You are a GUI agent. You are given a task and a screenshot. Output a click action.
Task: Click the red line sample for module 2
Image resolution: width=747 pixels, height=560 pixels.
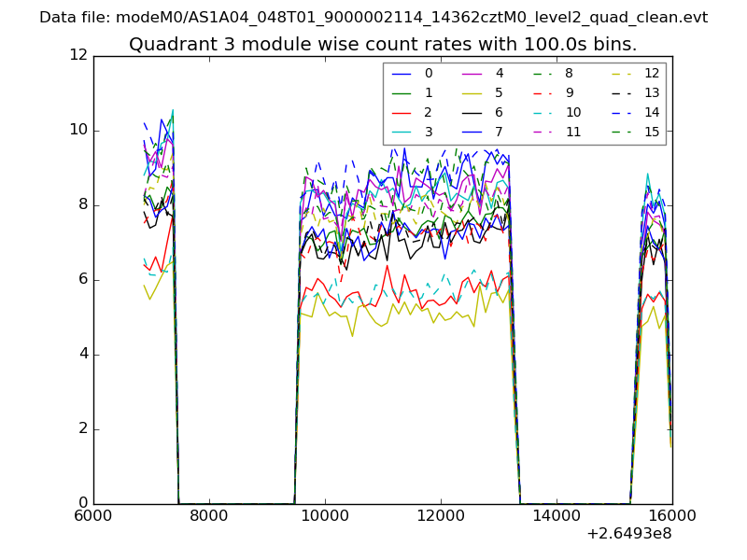click(402, 113)
